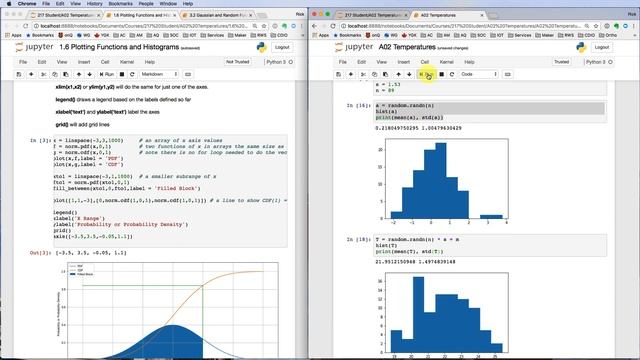640x360 pixels.
Task: Paste cell below in left Plotting notebook
Action: tap(66, 74)
